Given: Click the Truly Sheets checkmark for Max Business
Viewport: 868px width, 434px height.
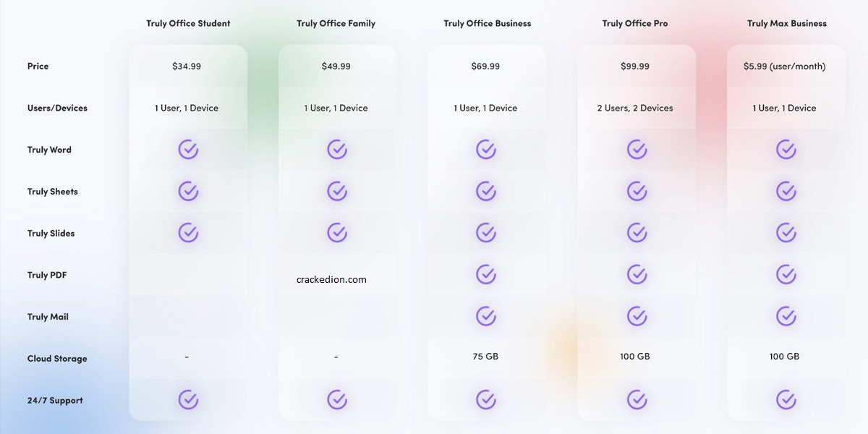Looking at the screenshot, I should pos(786,192).
